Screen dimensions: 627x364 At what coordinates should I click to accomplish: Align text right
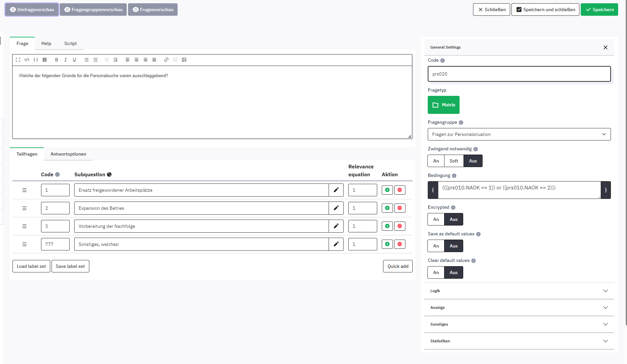145,60
